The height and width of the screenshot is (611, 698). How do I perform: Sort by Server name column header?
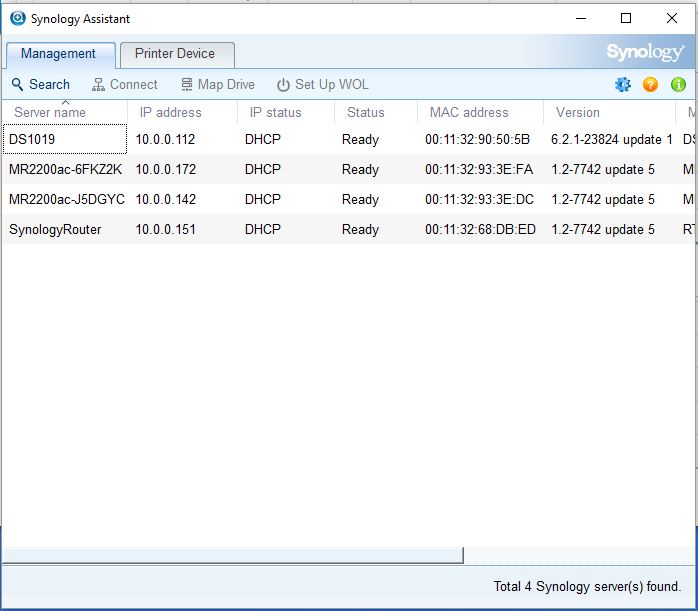pos(65,112)
